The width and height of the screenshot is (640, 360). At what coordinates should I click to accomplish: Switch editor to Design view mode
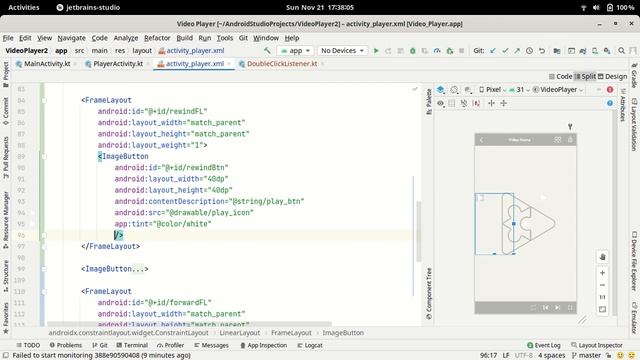coord(612,76)
